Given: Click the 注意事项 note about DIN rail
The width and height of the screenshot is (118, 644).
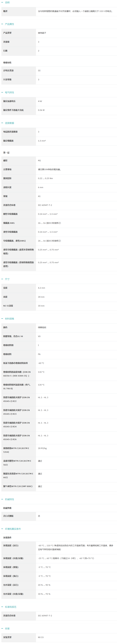Looking at the screenshot, I should tap(49, 170).
